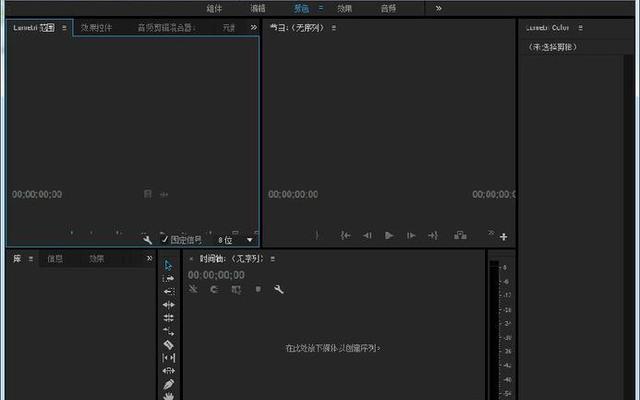This screenshot has height=400, width=640.
Task: Open the 库 panel menu icon
Action: [31, 259]
